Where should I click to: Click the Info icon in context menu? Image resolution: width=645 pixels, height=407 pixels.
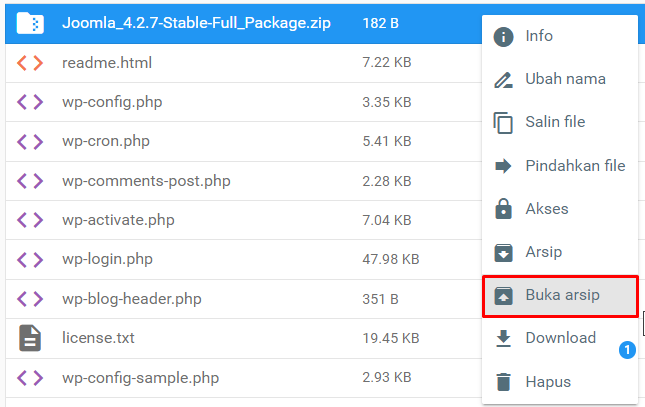pos(504,36)
